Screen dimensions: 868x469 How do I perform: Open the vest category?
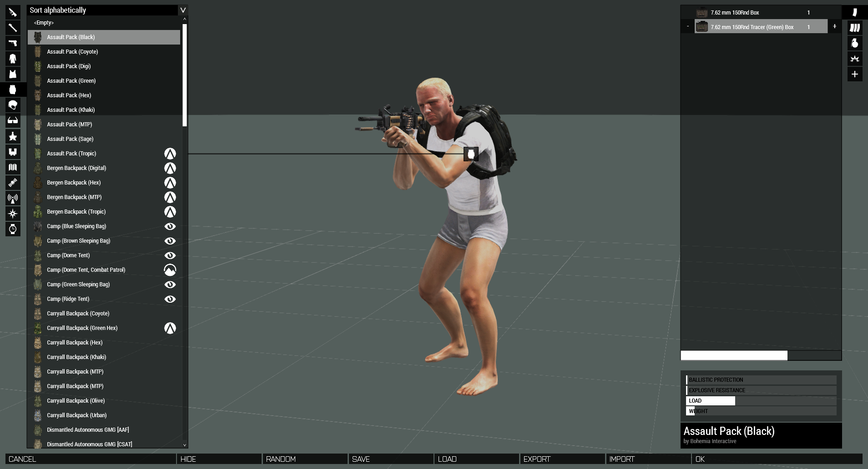(13, 74)
